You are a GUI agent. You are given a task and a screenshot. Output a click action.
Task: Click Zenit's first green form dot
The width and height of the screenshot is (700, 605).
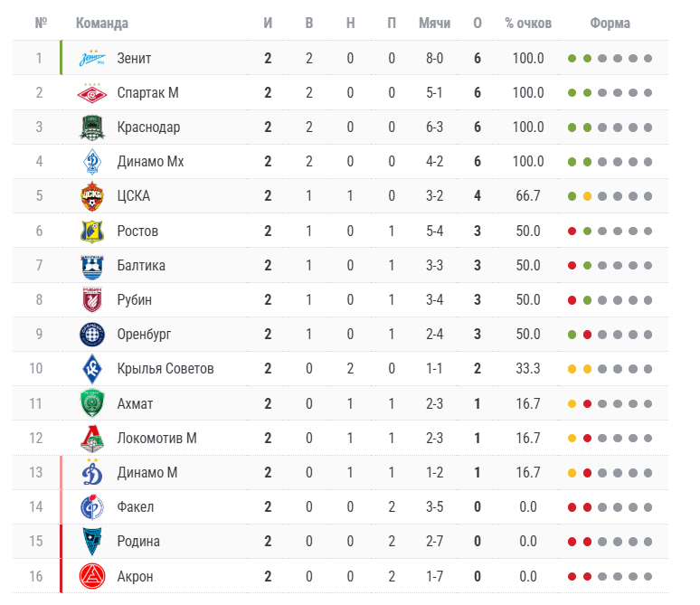(x=572, y=59)
